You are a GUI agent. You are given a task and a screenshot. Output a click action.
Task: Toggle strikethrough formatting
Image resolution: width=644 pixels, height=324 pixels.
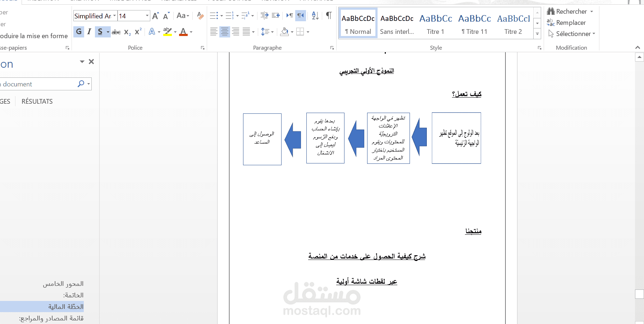(116, 32)
